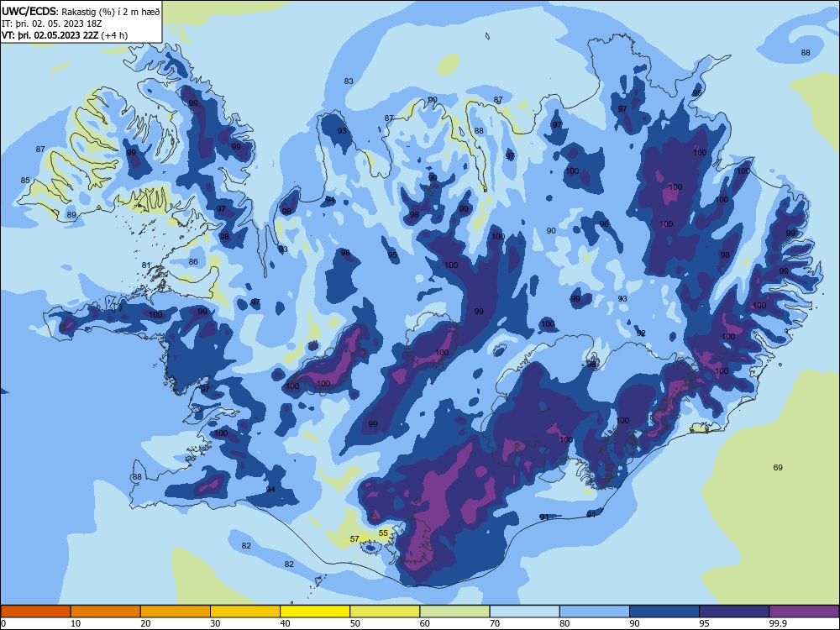The height and width of the screenshot is (630, 840).
Task: Click the humidity value 92 on the map
Action: [x=641, y=333]
